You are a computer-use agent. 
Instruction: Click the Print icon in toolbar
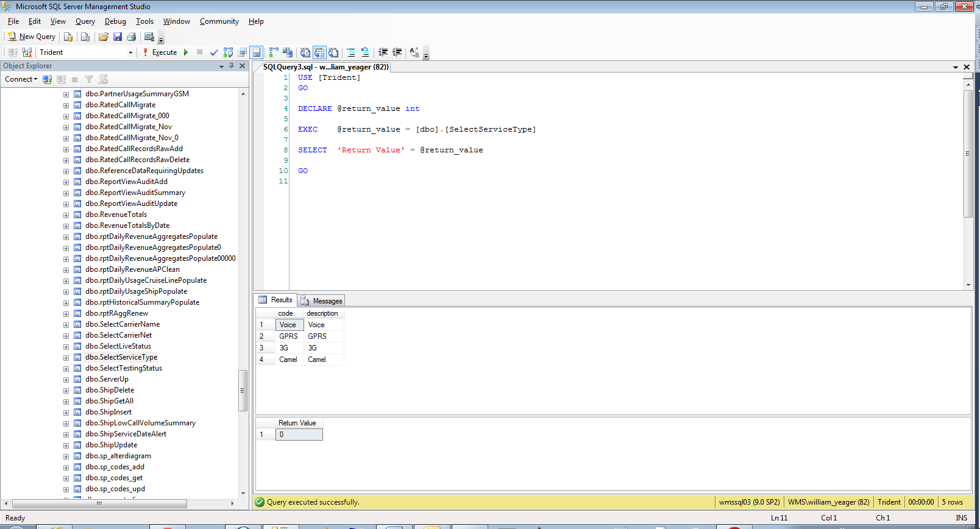[x=131, y=37]
